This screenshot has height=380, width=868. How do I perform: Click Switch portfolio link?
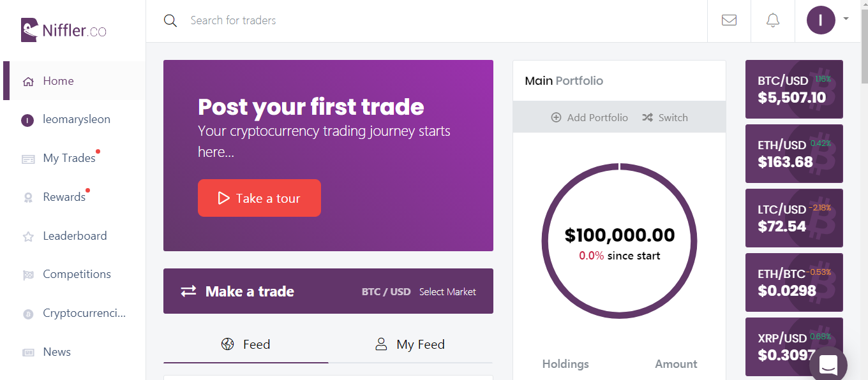(665, 117)
